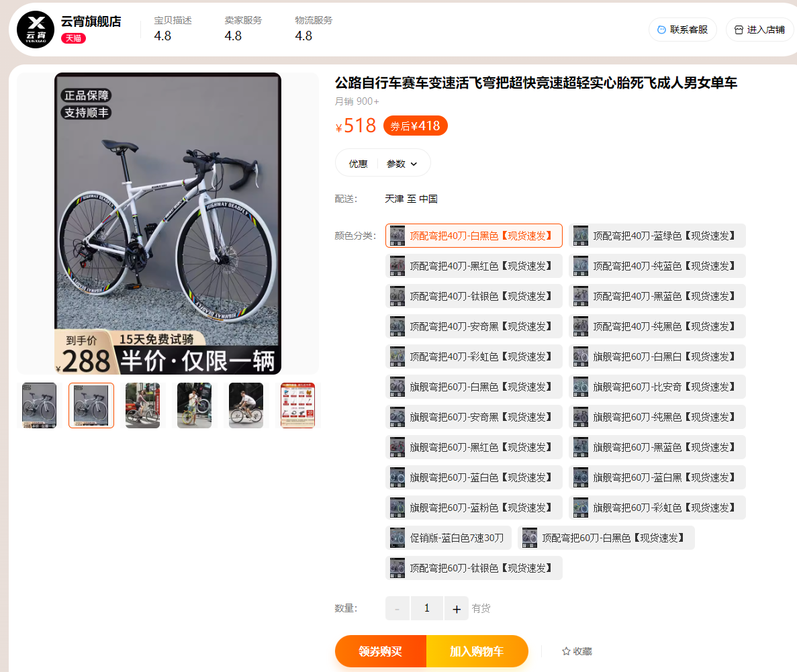Increase quantity with the plus icon
The image size is (797, 672).
coord(457,608)
